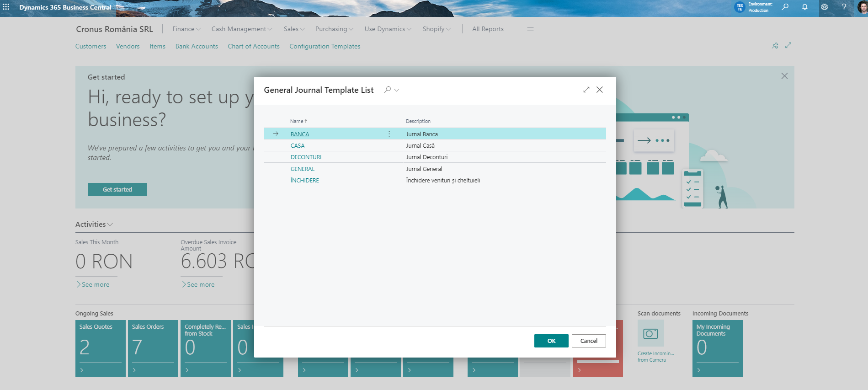
Task: Select the GENERAL journal template
Action: point(303,169)
